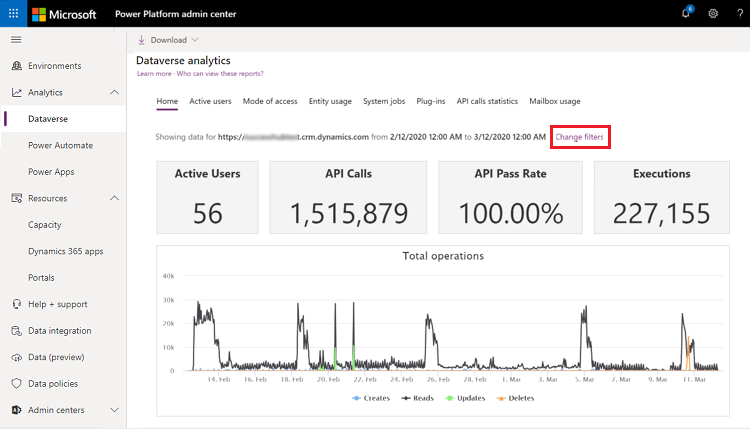The width and height of the screenshot is (750, 434).
Task: Open the Download dropdown menu
Action: 168,40
